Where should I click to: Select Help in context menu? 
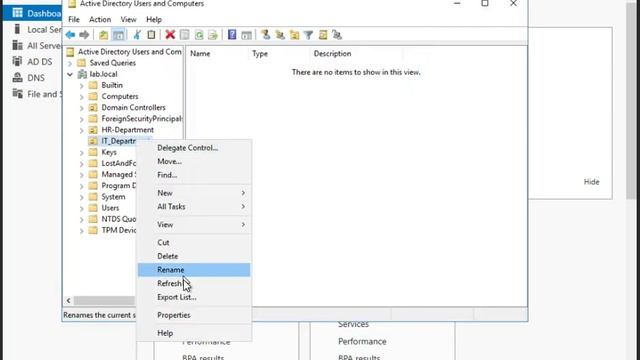point(194,333)
